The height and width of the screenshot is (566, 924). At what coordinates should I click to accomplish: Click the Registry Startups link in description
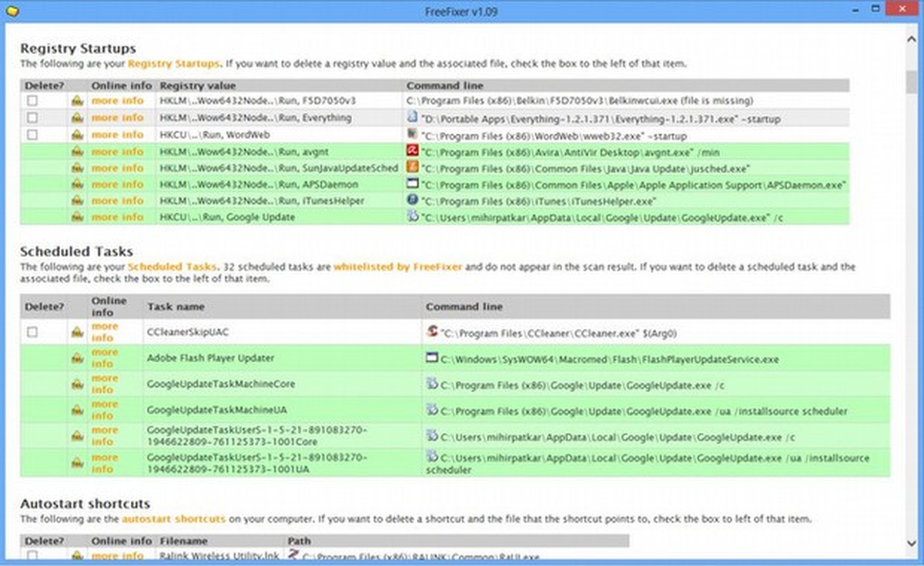click(173, 64)
